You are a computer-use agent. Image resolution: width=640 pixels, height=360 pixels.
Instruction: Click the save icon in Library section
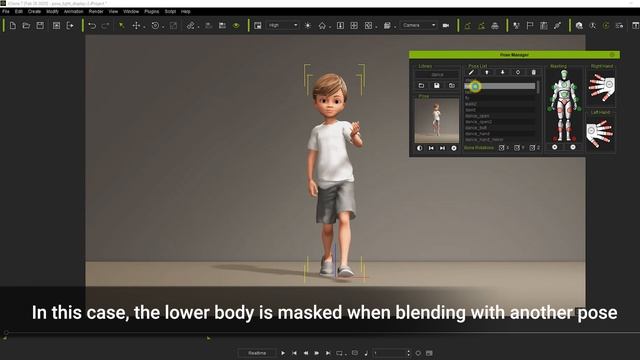[x=436, y=86]
